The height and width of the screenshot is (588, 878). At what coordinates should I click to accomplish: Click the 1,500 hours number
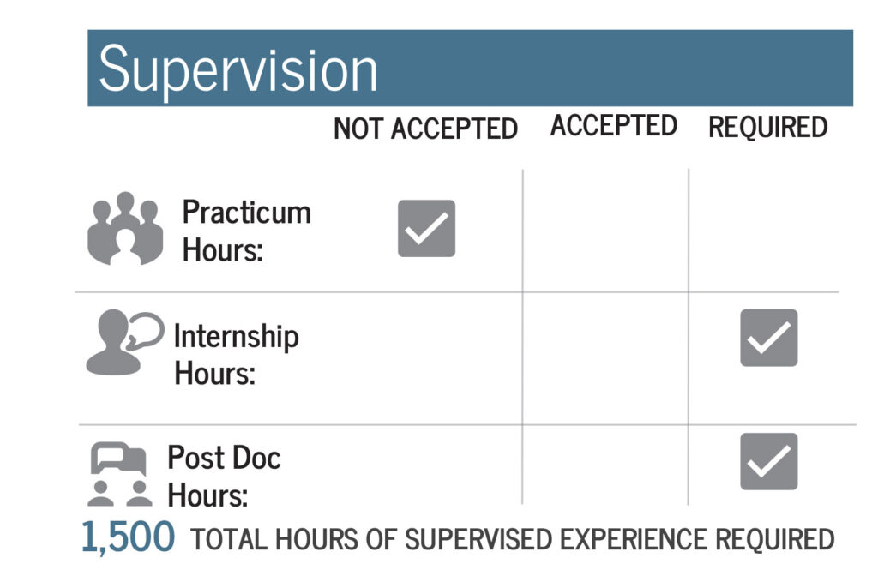coord(129,537)
